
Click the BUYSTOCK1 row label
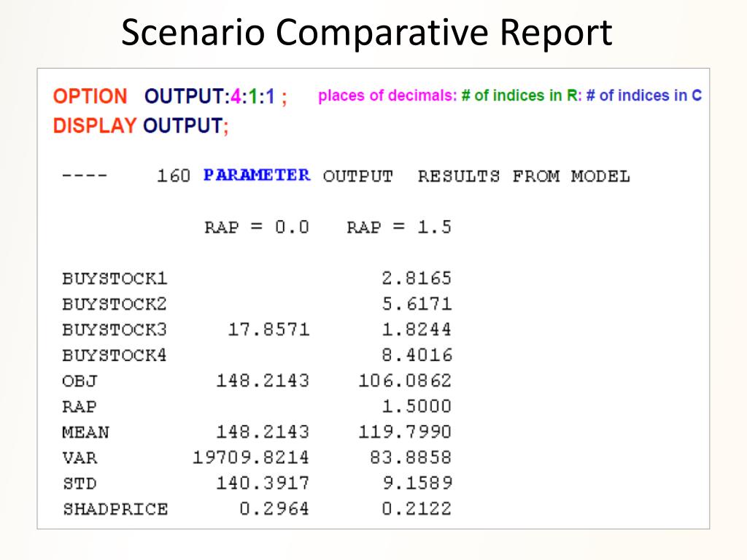[115, 279]
